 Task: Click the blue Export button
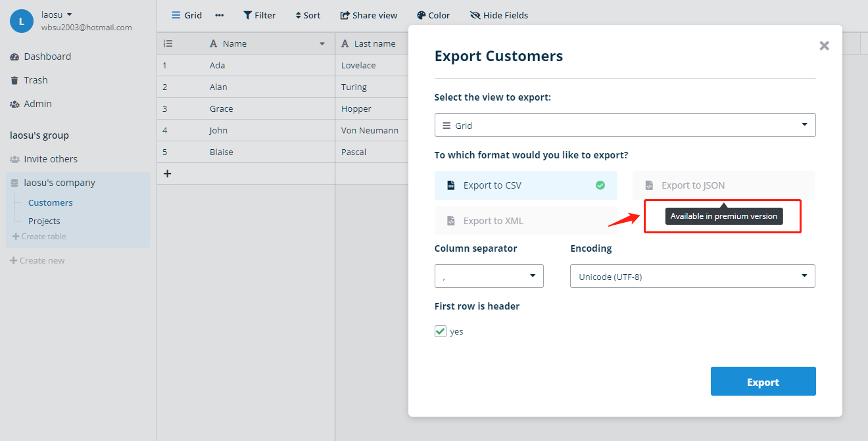point(763,381)
